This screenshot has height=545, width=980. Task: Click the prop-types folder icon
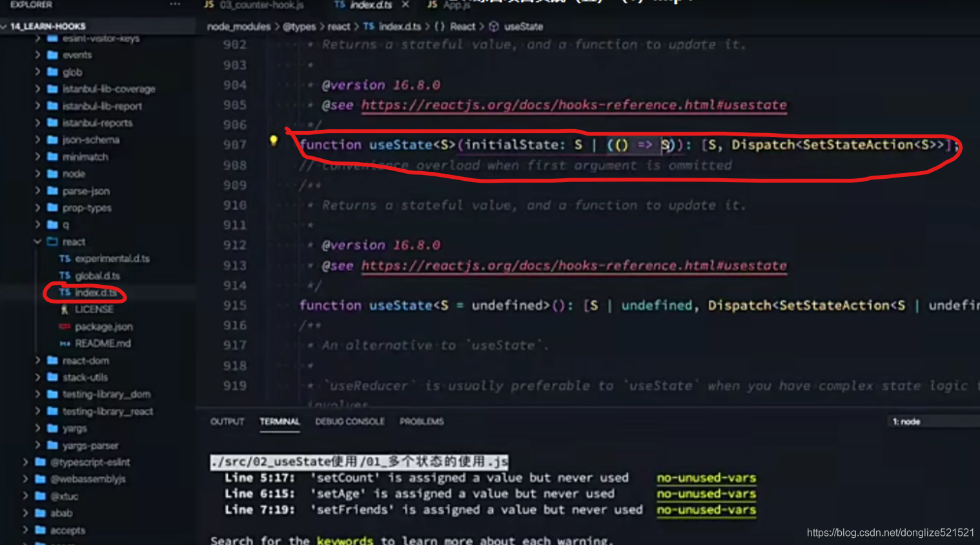tap(52, 208)
